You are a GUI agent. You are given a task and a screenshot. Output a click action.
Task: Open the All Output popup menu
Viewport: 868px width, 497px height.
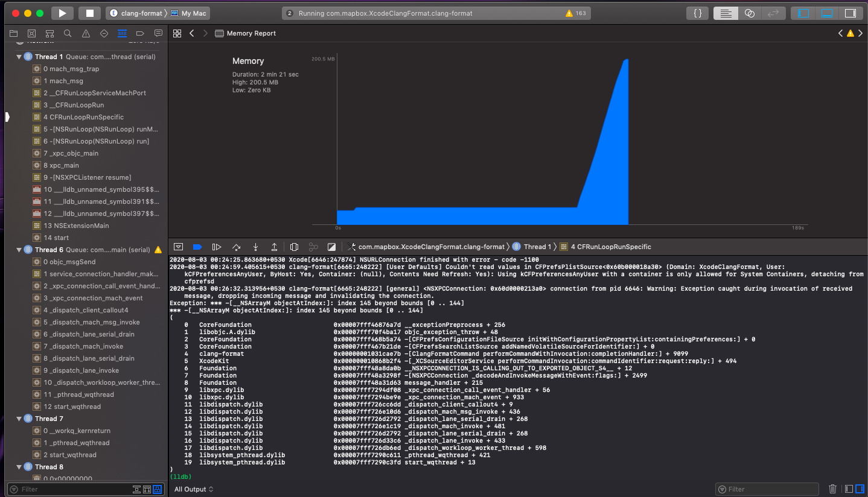coord(194,489)
